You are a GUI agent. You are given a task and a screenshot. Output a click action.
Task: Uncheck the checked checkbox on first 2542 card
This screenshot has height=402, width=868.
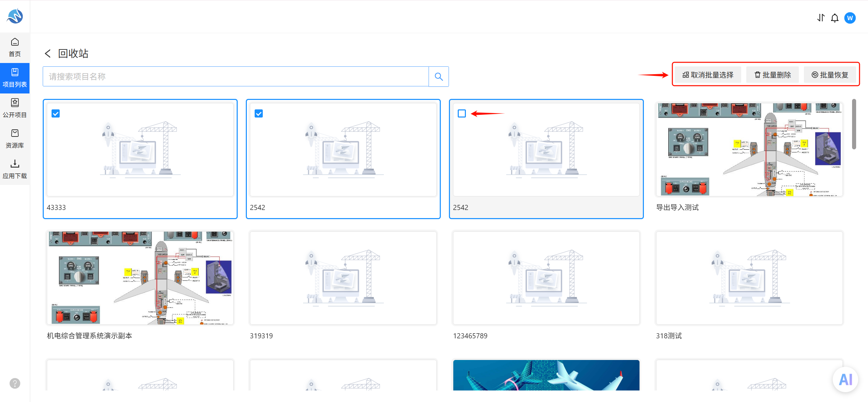pos(259,113)
